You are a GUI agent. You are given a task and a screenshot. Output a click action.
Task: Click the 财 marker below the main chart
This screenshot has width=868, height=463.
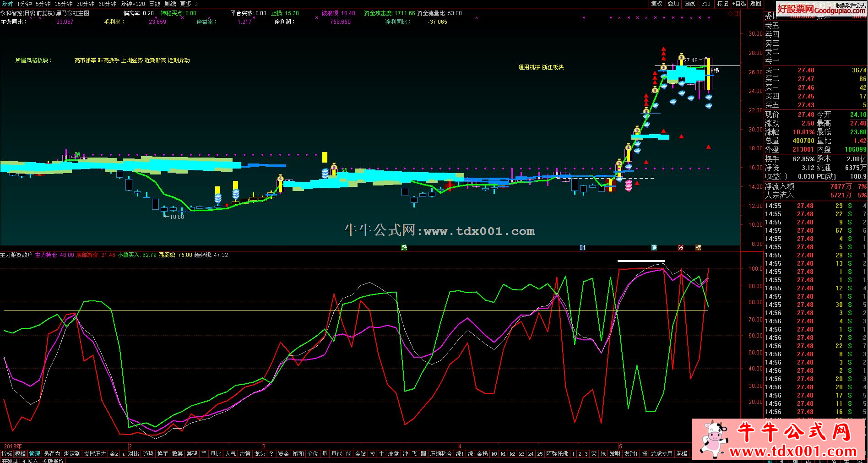[x=582, y=248]
